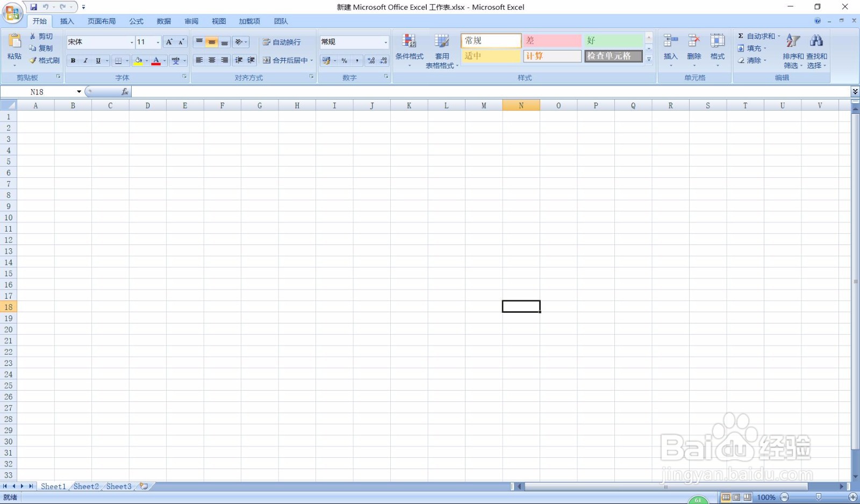
Task: Apply the 适中 neutral style swatch
Action: click(x=491, y=56)
